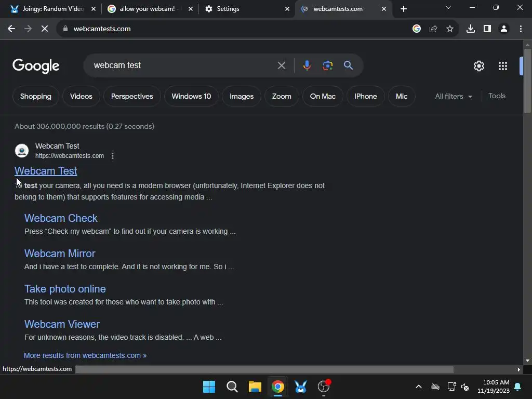This screenshot has width=532, height=399.
Task: Open Windows Start menu
Action: tap(209, 387)
